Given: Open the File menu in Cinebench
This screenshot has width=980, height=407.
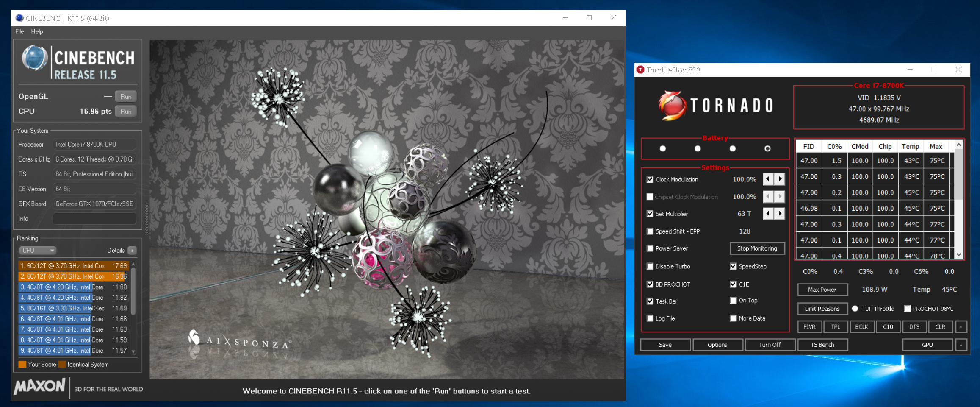Looking at the screenshot, I should 19,31.
